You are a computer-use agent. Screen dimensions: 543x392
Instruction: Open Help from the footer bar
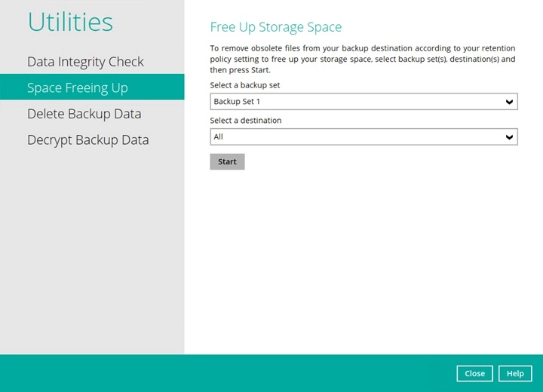515,373
